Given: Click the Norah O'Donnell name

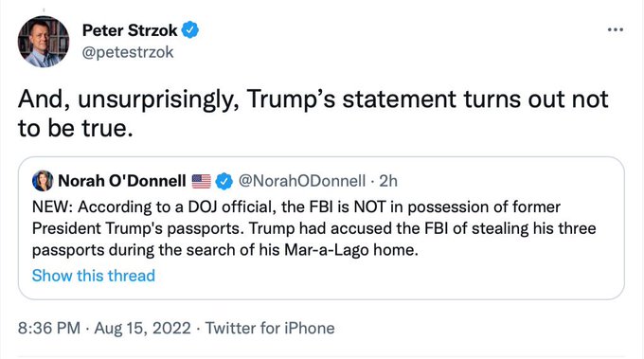Looking at the screenshot, I should pyautogui.click(x=122, y=181).
